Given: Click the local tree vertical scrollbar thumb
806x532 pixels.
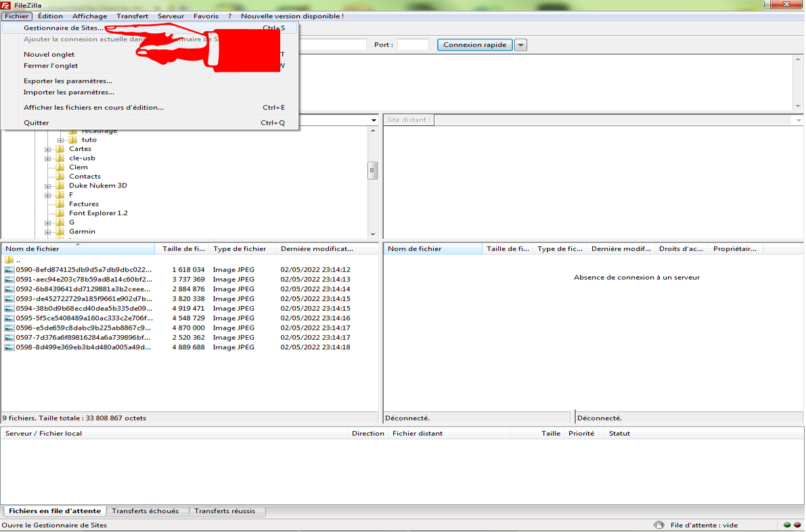Looking at the screenshot, I should tap(373, 170).
